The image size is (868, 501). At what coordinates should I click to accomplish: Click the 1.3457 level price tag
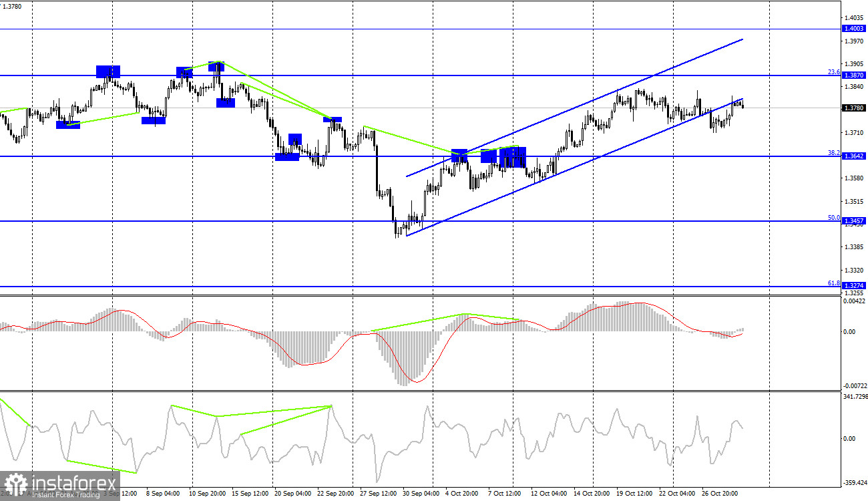[x=855, y=221]
